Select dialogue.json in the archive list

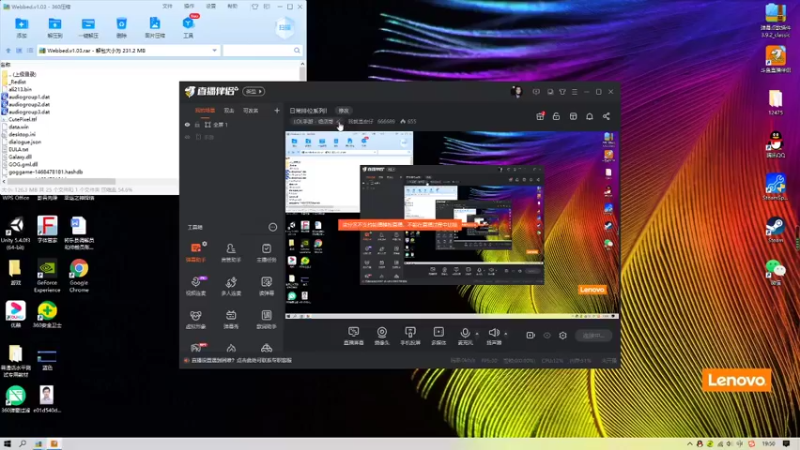(x=22, y=142)
